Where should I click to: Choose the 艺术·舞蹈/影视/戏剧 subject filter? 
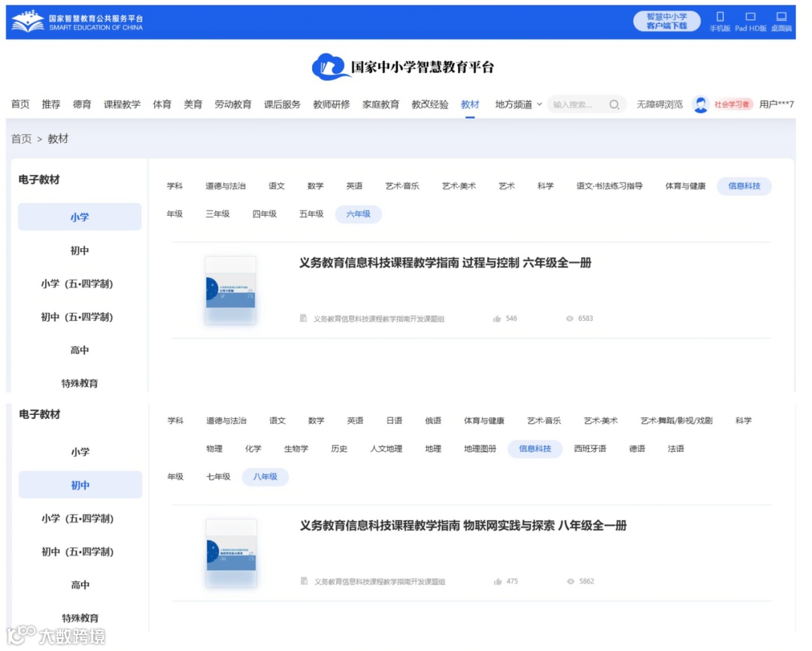click(677, 420)
